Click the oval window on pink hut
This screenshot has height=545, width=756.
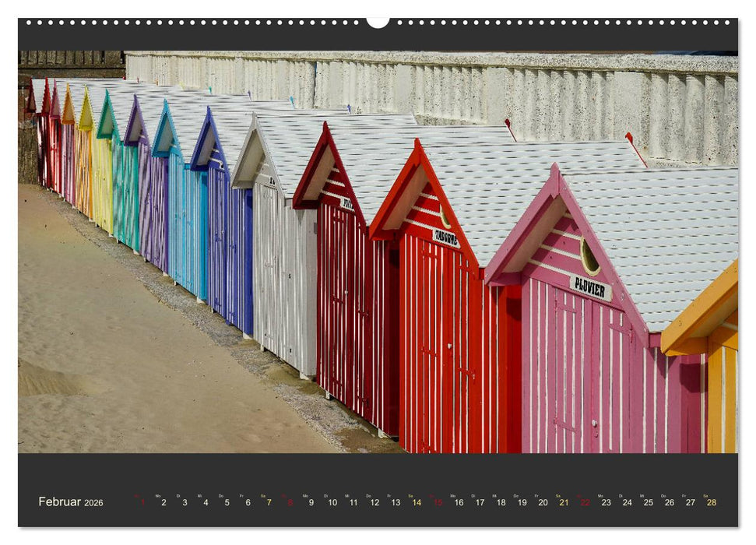coord(590,257)
